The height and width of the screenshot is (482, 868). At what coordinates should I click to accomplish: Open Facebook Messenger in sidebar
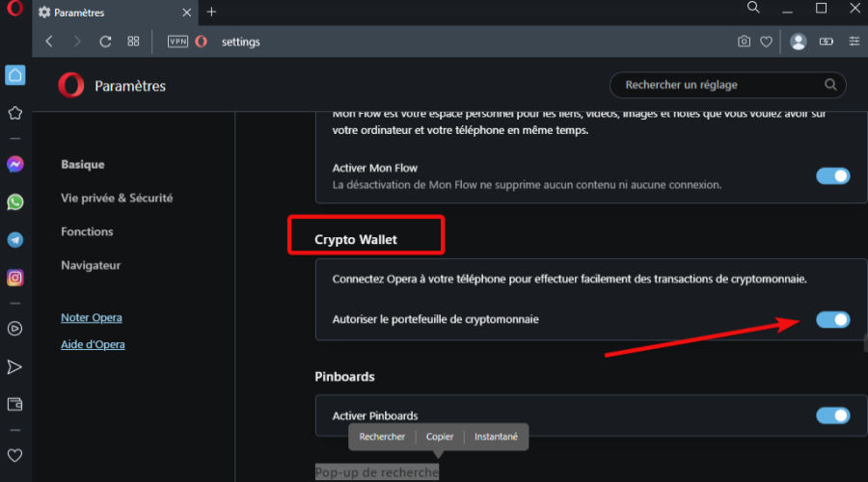point(14,164)
